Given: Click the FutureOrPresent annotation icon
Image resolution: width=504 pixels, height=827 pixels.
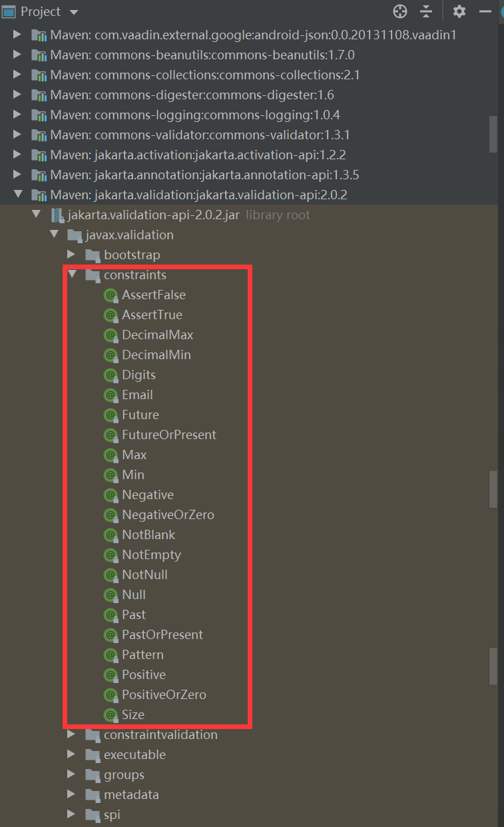Looking at the screenshot, I should (x=111, y=434).
